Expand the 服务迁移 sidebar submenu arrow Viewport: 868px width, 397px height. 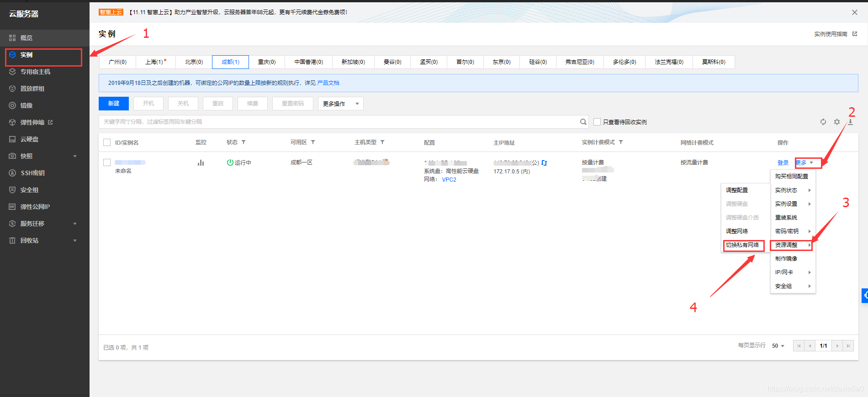pyautogui.click(x=75, y=224)
